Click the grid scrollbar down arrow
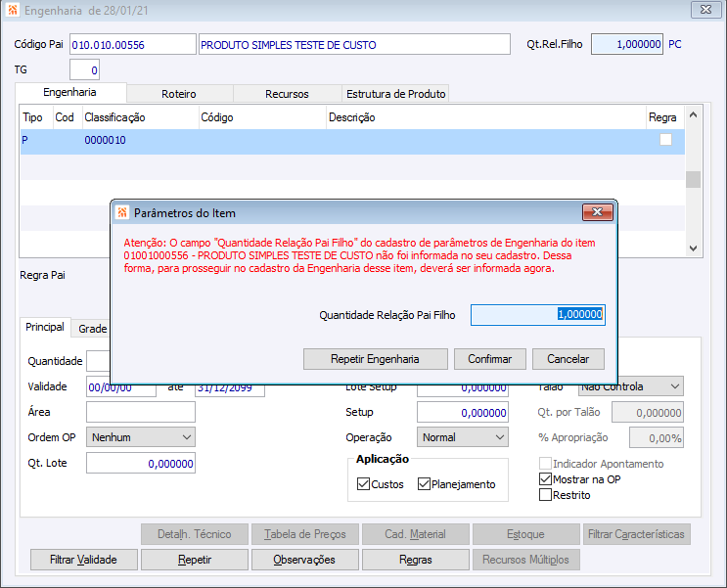727x588 pixels. pyautogui.click(x=693, y=249)
